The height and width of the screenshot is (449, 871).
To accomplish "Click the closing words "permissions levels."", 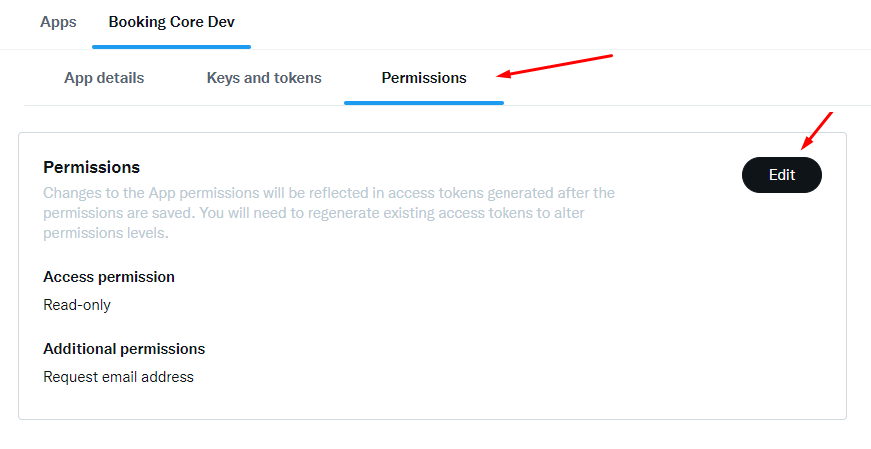I will point(105,233).
